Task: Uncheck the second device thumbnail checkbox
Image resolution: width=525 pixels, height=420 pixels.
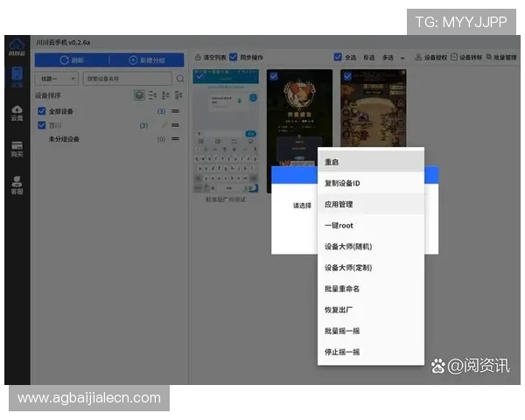Action: (274, 76)
